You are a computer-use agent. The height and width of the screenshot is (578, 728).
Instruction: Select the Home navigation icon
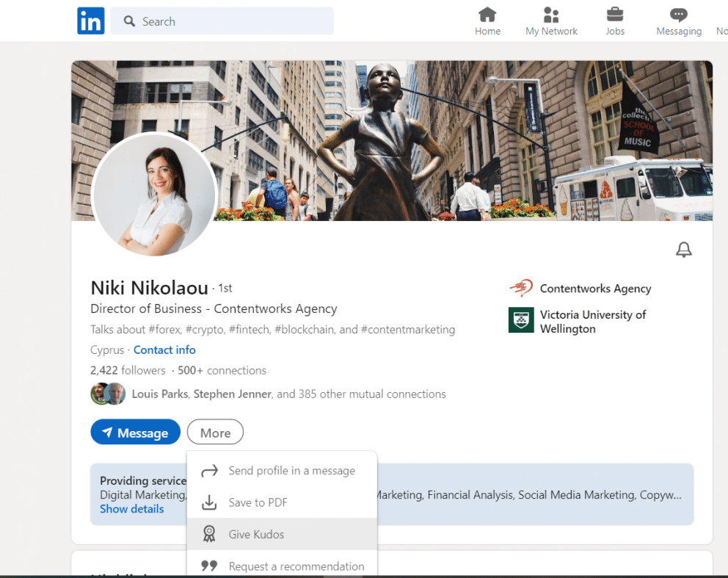point(487,15)
